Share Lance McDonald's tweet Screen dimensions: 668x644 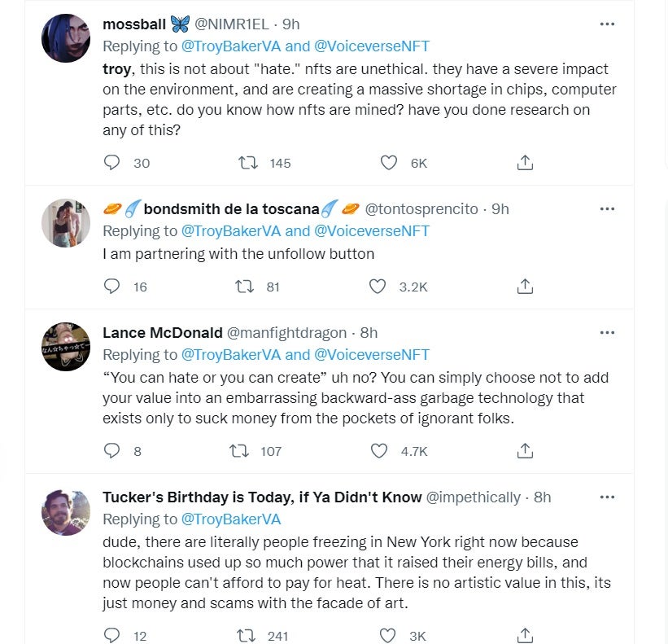525,450
